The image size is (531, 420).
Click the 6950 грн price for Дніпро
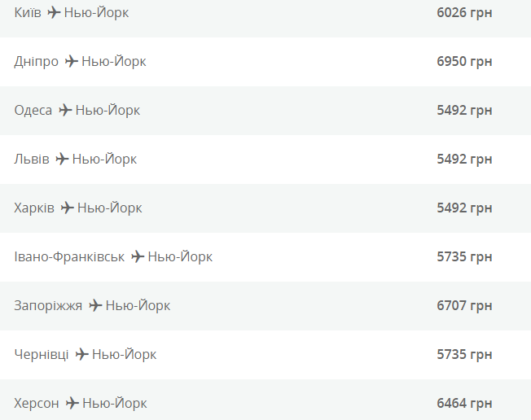pyautogui.click(x=464, y=62)
